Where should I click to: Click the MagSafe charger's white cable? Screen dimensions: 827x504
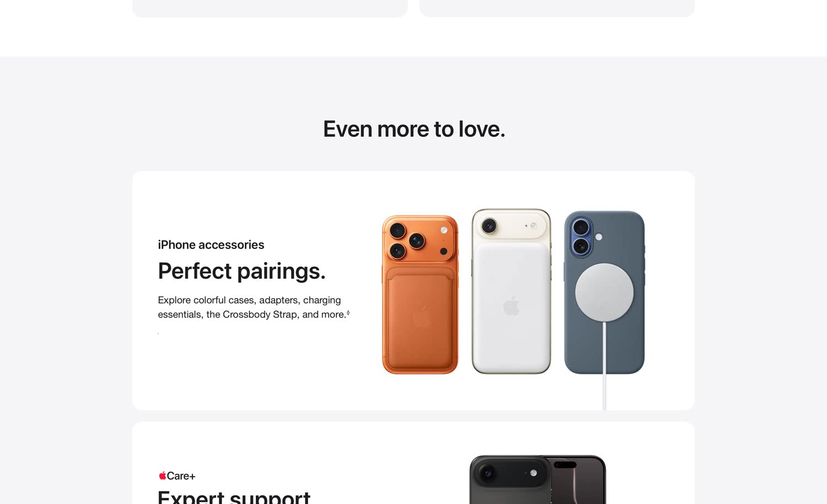[604, 366]
